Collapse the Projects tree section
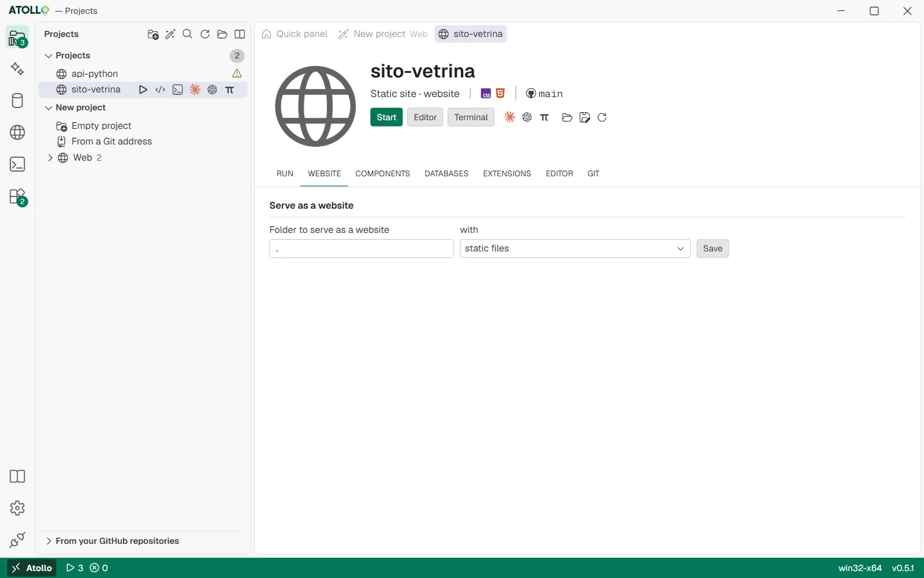 tap(49, 56)
